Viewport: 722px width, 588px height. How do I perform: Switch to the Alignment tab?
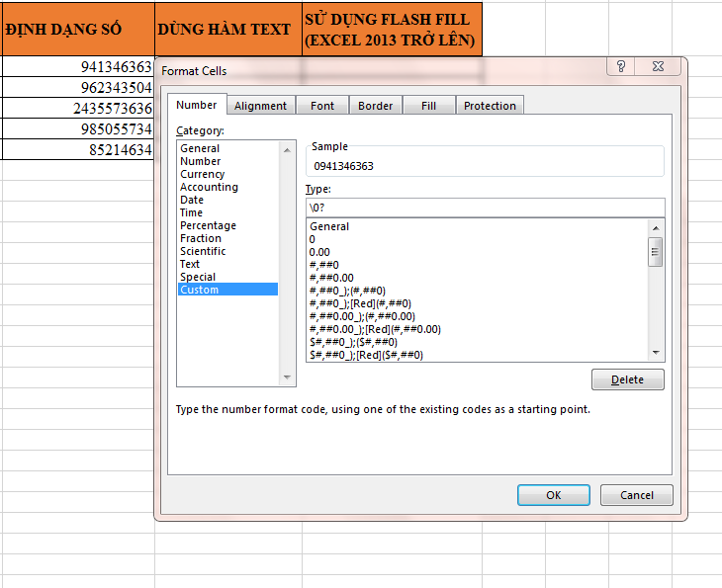pos(260,106)
